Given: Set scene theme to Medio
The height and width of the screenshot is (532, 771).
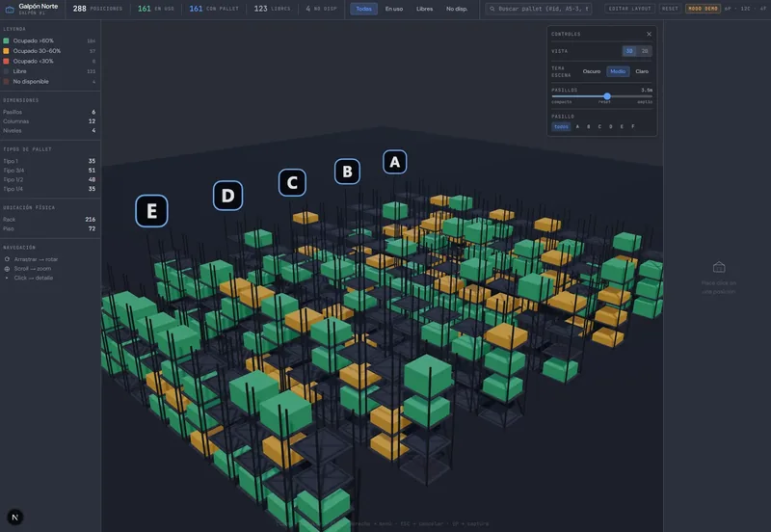Looking at the screenshot, I should [x=618, y=71].
